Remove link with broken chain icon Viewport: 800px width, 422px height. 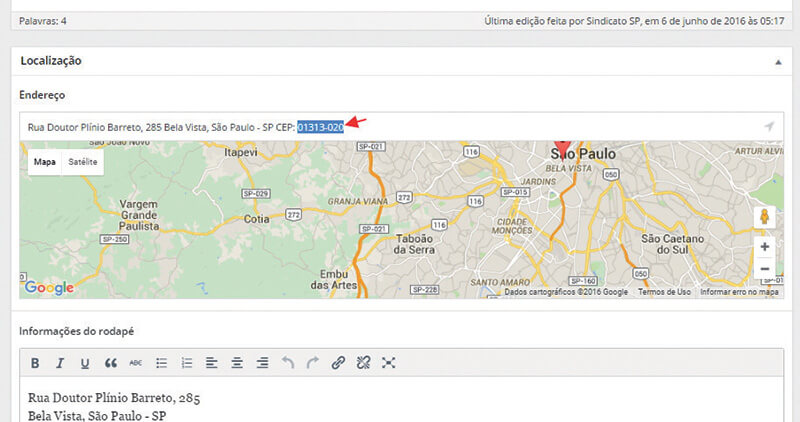tap(364, 363)
